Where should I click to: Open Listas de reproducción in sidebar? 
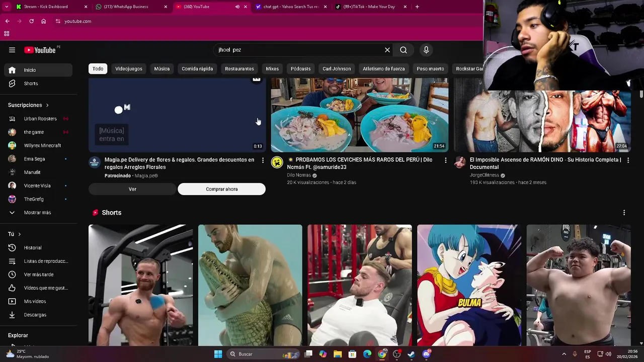click(x=38, y=261)
